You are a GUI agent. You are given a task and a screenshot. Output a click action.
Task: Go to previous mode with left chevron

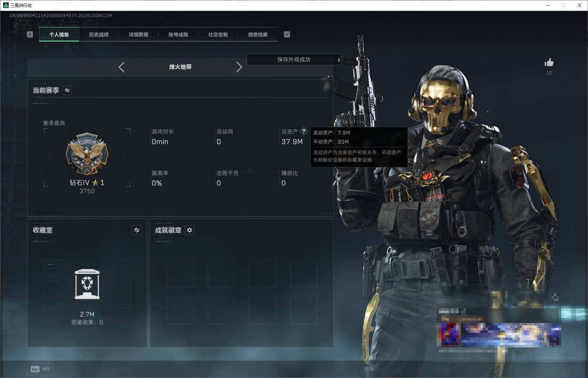pyautogui.click(x=121, y=67)
